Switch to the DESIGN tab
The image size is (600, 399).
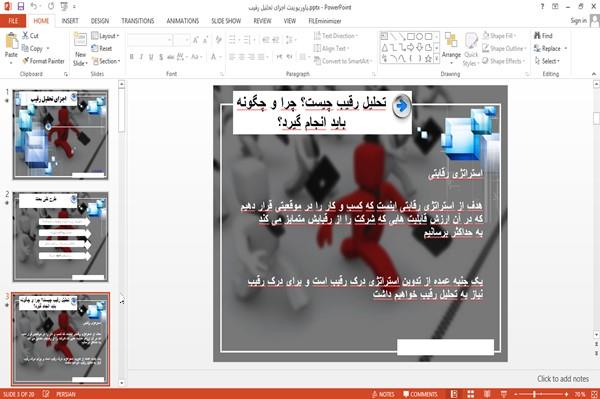[x=100, y=21]
